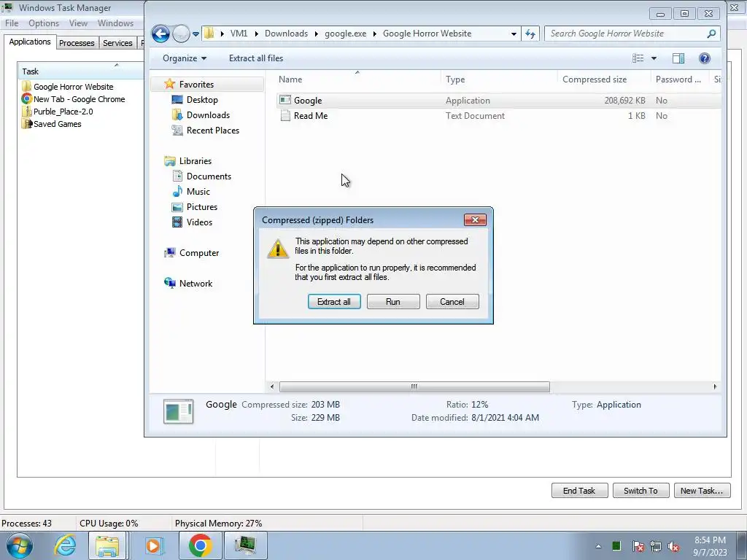Screen dimensions: 747x560
Task: Open Recent Places in Favorites
Action: pyautogui.click(x=213, y=130)
